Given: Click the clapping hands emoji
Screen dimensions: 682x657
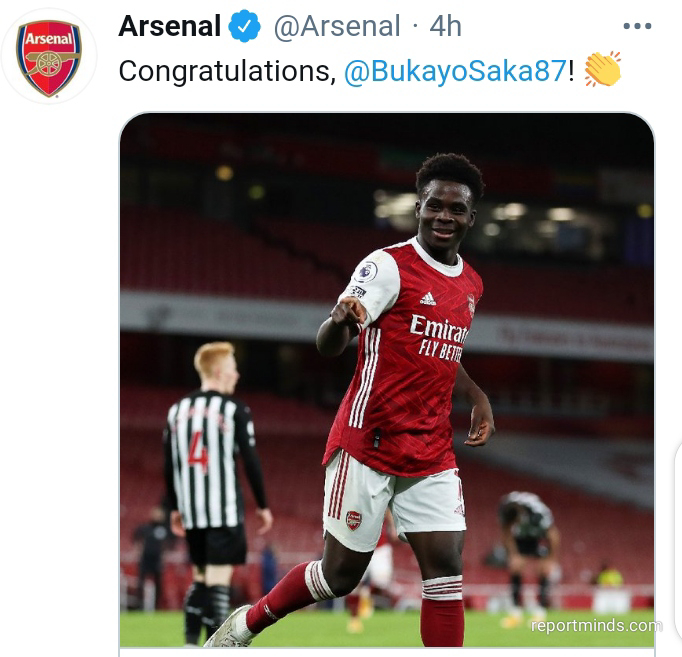Looking at the screenshot, I should (603, 69).
